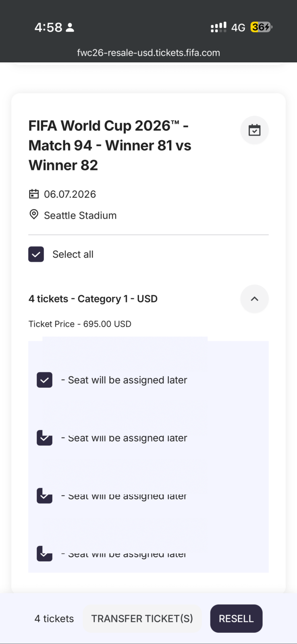
Task: Click the 4 tickets - Category 1 - USD header
Action: (x=93, y=299)
